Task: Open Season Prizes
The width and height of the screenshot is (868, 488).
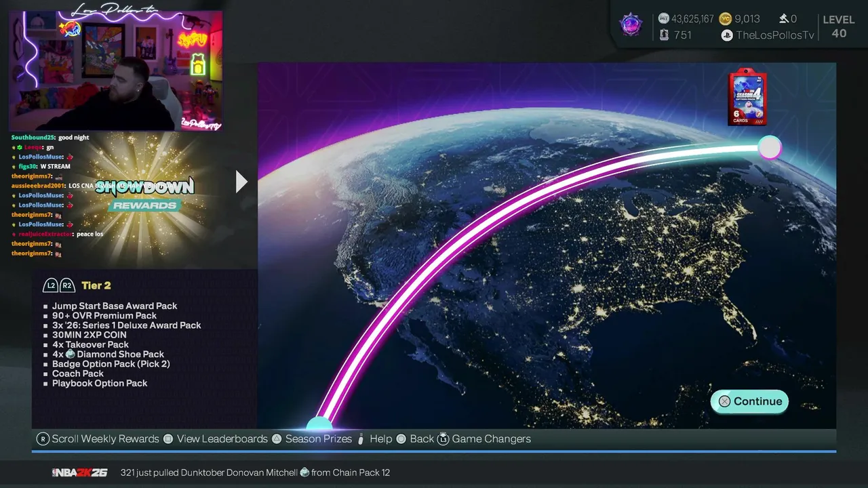Action: [x=319, y=439]
